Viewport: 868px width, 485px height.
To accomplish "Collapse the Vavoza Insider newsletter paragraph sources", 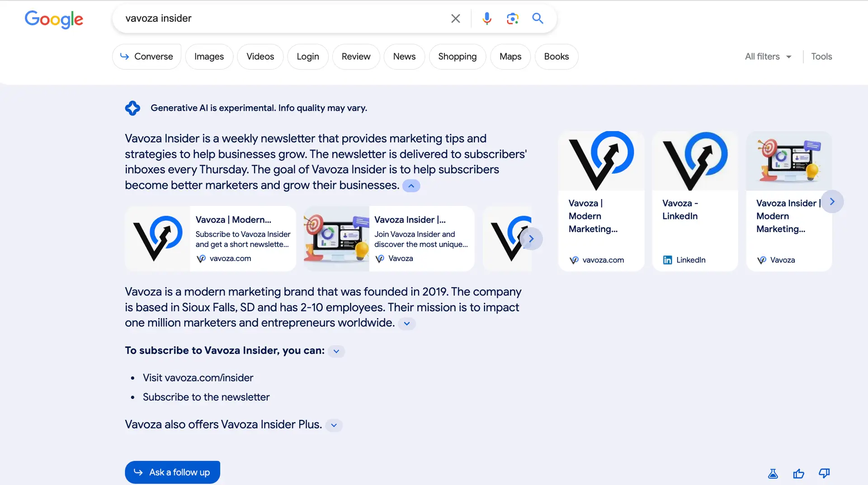I will [x=411, y=186].
